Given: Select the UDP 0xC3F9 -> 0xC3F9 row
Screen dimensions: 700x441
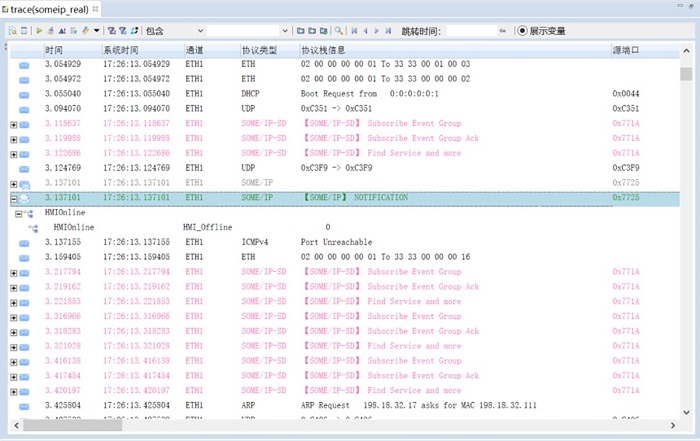Looking at the screenshot, I should coord(345,168).
